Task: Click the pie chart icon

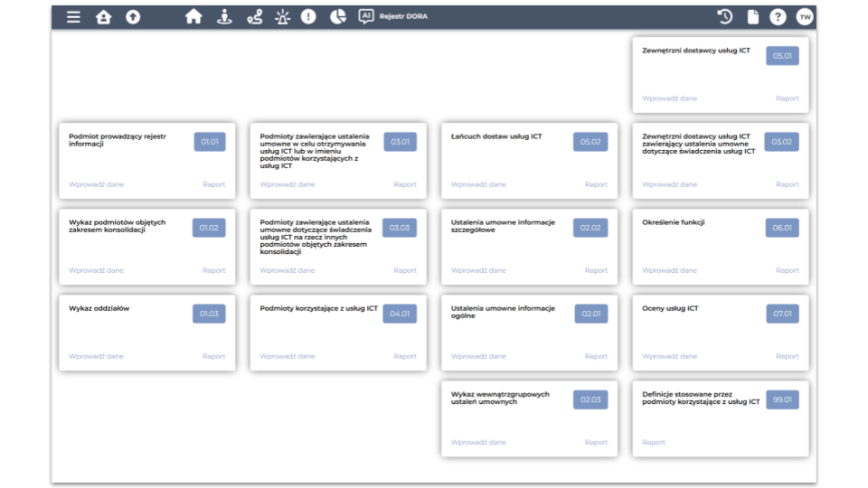Action: (x=338, y=17)
